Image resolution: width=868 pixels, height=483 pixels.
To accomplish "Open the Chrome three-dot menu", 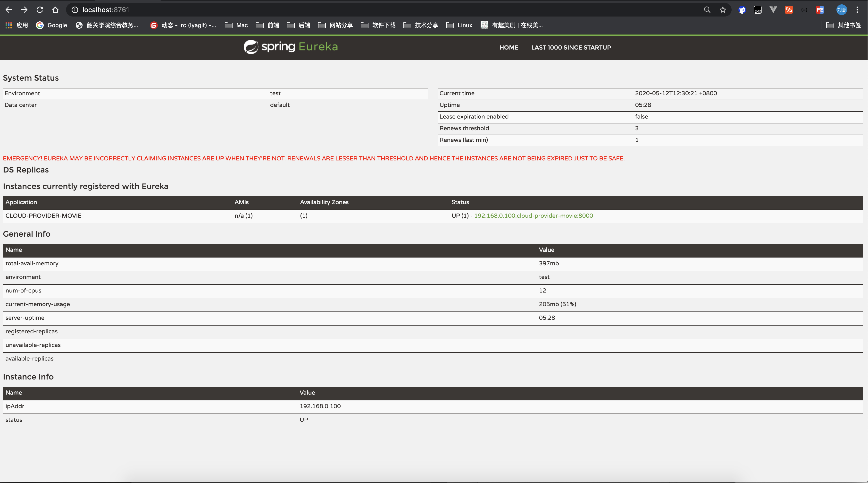I will (x=857, y=10).
